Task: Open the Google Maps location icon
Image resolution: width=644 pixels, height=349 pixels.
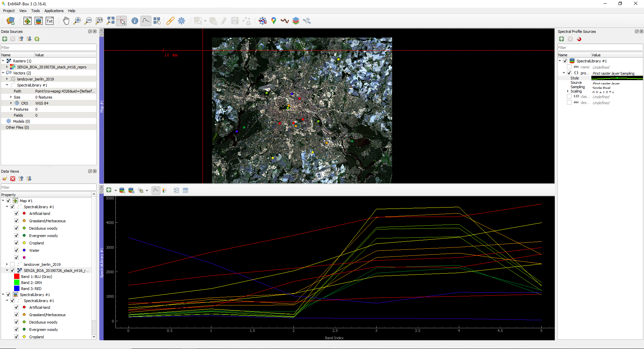Action: pyautogui.click(x=274, y=20)
